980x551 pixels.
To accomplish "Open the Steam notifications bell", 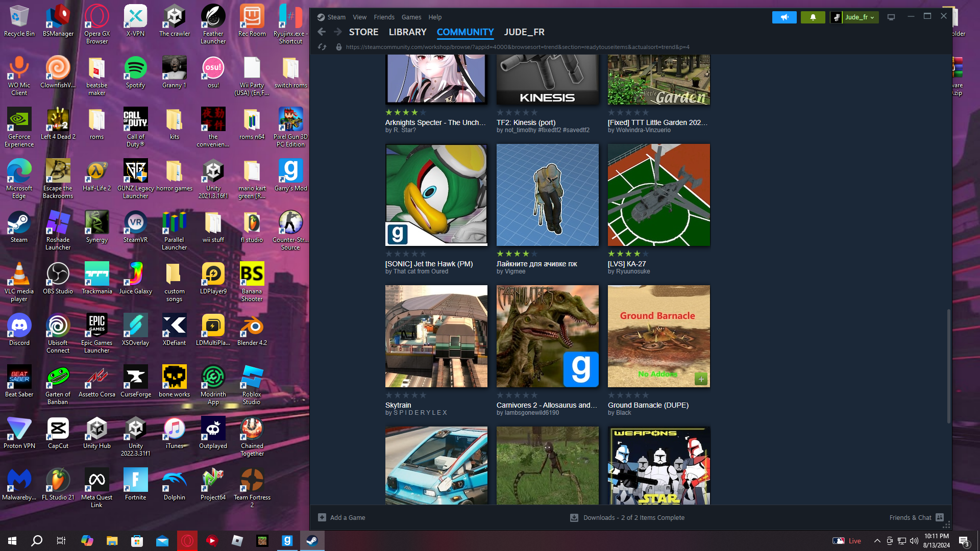I will [813, 17].
